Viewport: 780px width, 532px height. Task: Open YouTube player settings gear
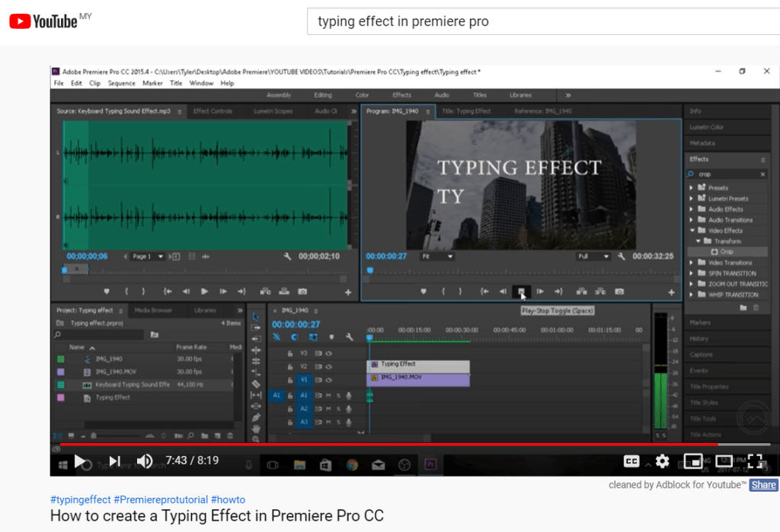663,460
